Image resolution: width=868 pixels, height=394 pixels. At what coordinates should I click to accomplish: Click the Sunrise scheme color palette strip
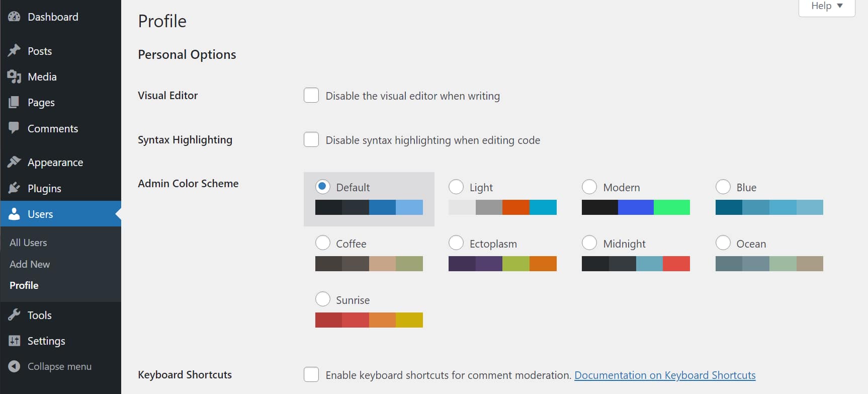tap(369, 320)
